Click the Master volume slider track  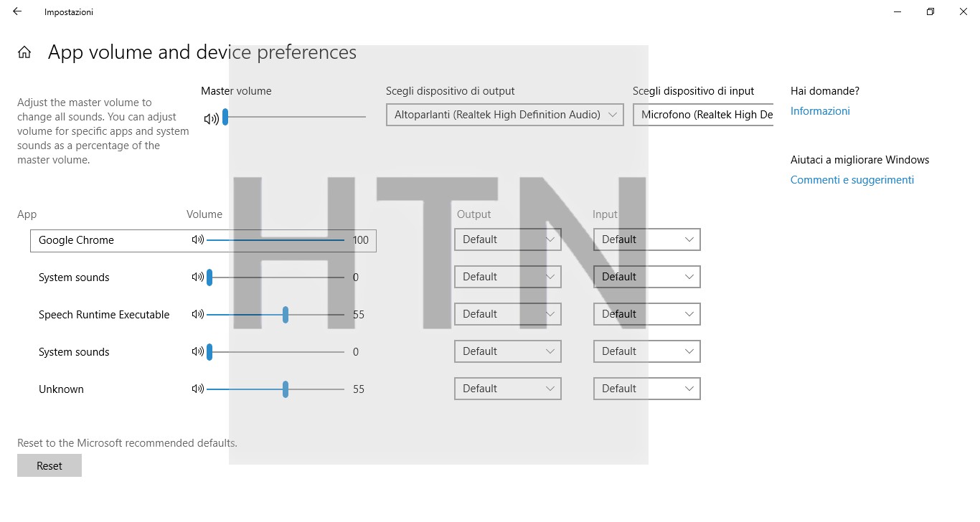tap(296, 117)
